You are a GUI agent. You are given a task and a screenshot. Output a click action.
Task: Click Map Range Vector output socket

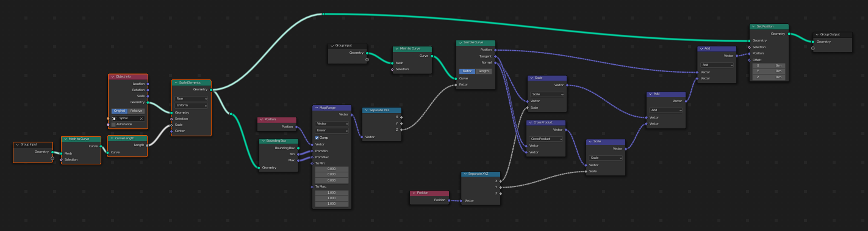351,114
